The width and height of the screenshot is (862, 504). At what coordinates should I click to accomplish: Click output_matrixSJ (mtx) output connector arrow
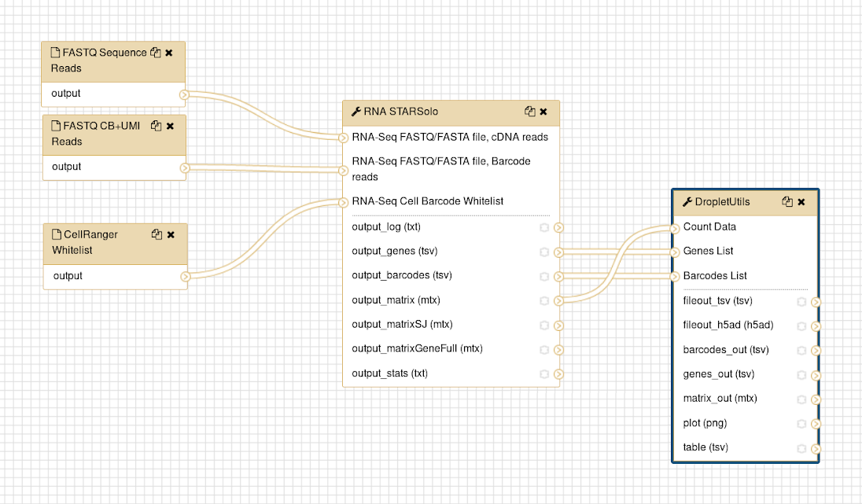click(x=558, y=326)
